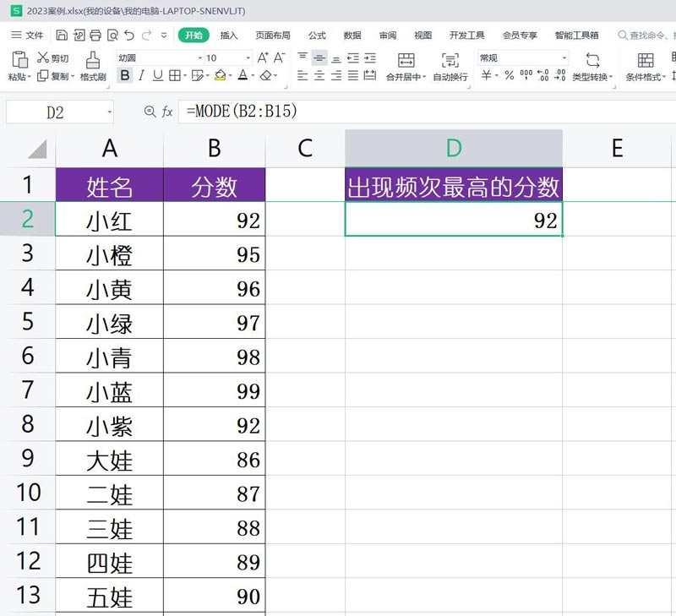
Task: Increase decimal places
Action: pyautogui.click(x=543, y=76)
